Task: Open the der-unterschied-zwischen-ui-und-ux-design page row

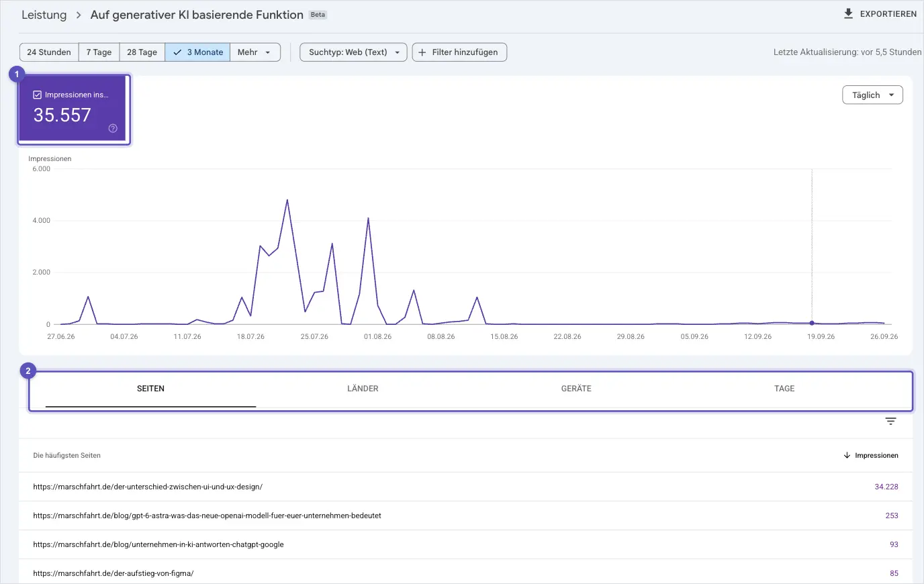Action: 465,487
